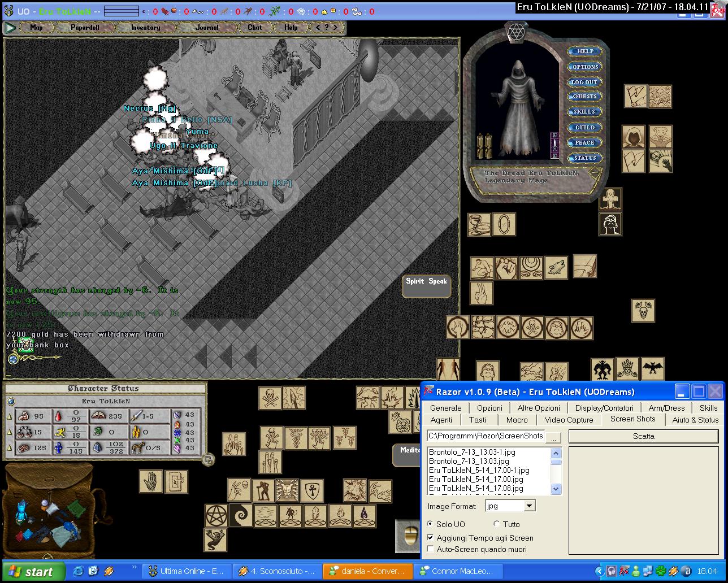Click the open palm with symbols icon

pos(151,481)
